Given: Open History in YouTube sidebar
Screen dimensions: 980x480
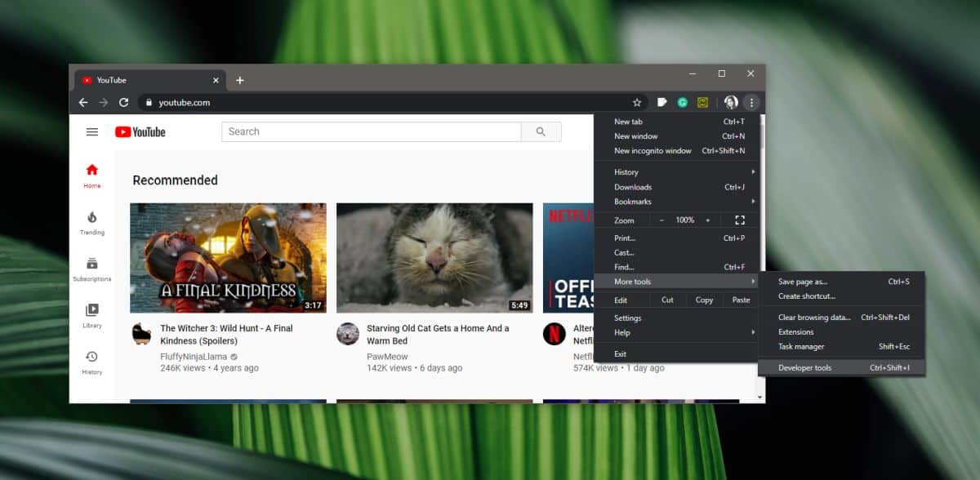Looking at the screenshot, I should (92, 362).
